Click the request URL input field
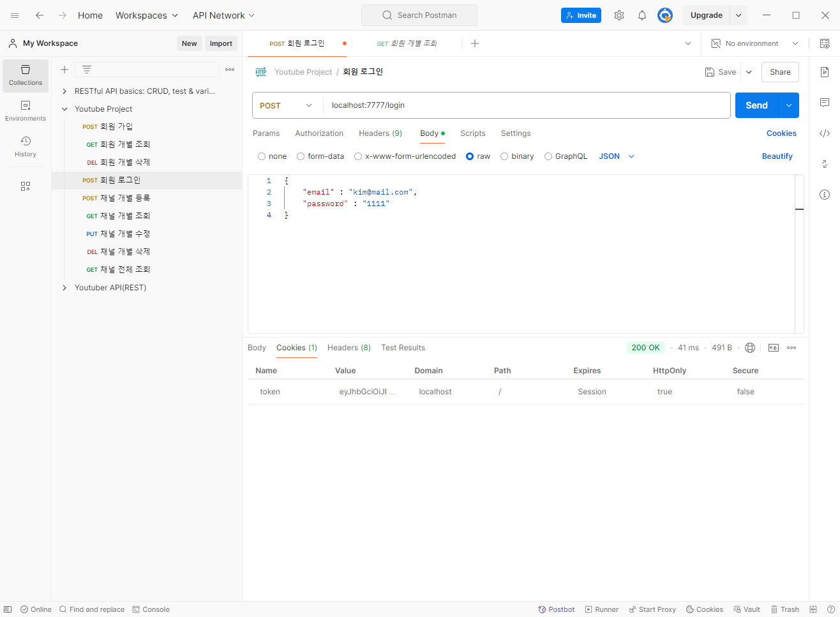This screenshot has width=840, height=617. (527, 105)
